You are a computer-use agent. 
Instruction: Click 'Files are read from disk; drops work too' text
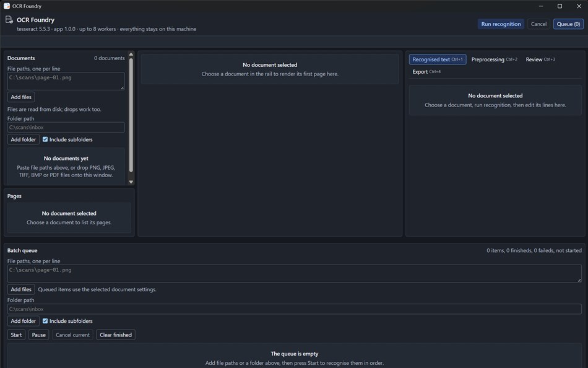[54, 109]
